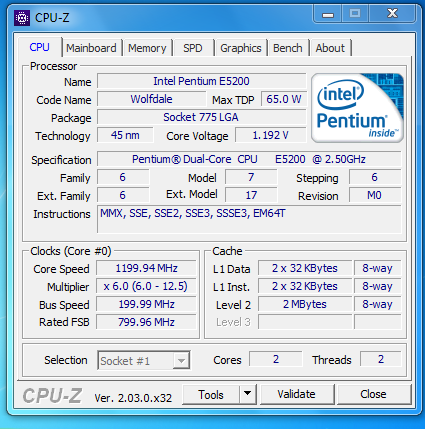Image resolution: width=425 pixels, height=429 pixels.
Task: Close the window with the X button
Action: tap(392, 14)
